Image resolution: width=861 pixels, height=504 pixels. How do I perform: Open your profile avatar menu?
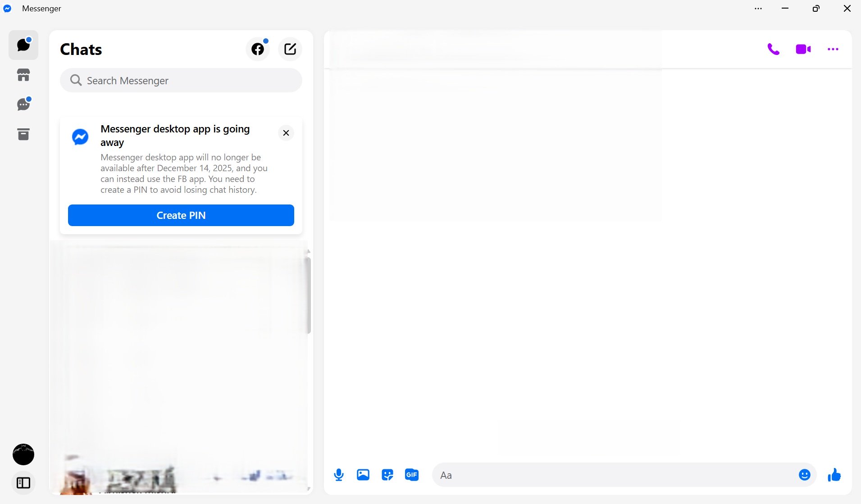click(23, 454)
